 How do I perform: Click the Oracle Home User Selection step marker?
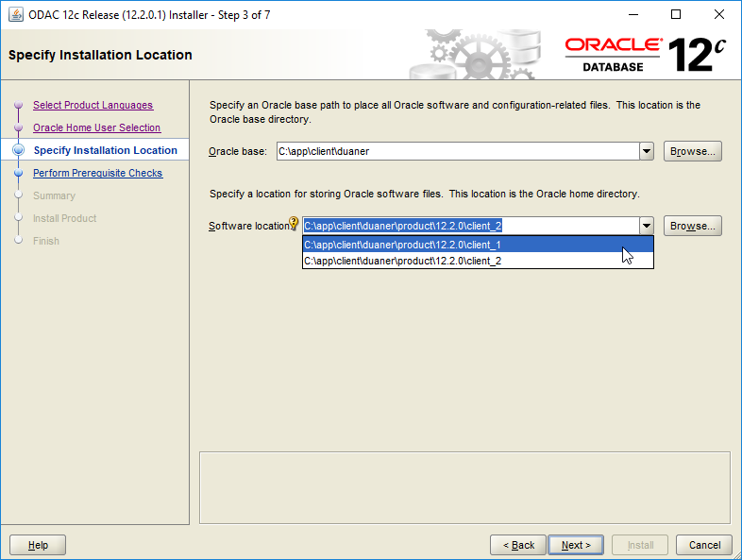point(19,127)
